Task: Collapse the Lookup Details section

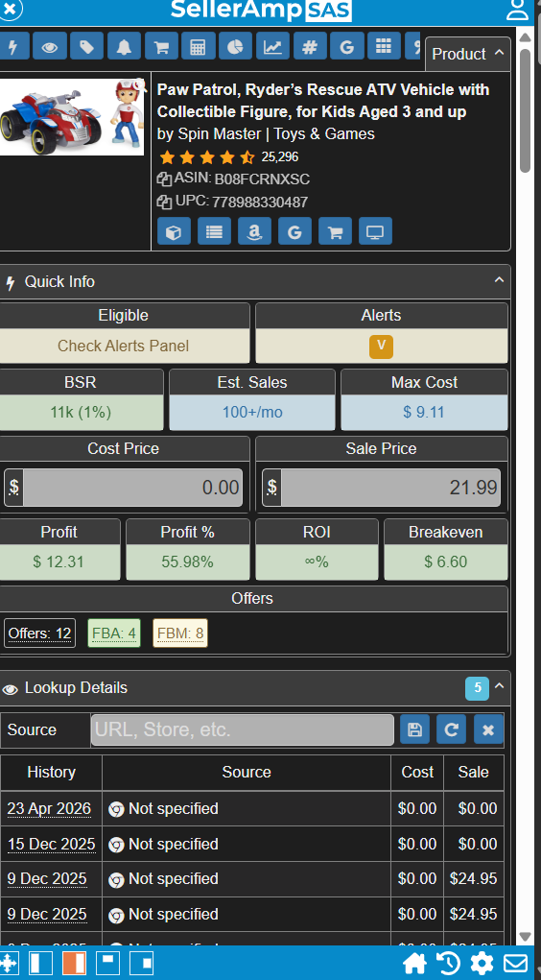Action: [x=499, y=686]
